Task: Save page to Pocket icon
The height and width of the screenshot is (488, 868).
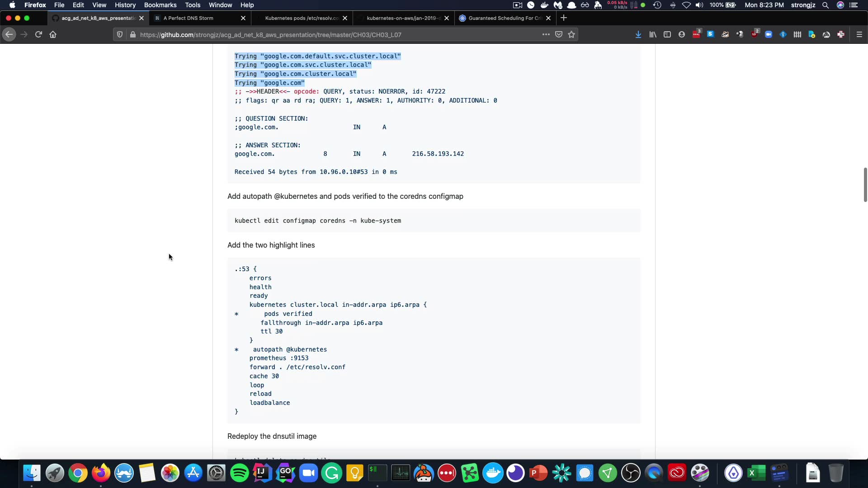Action: coord(559,34)
